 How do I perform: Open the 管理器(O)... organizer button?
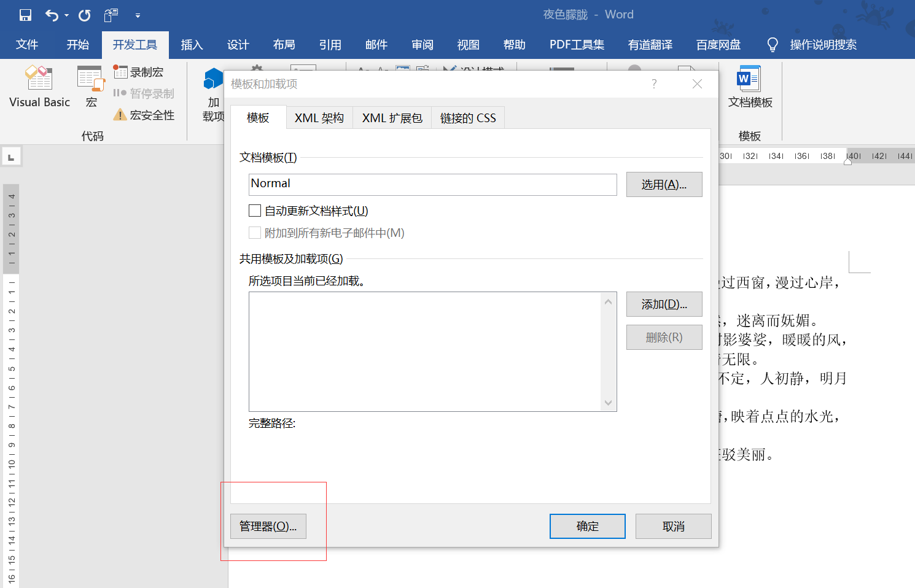268,526
